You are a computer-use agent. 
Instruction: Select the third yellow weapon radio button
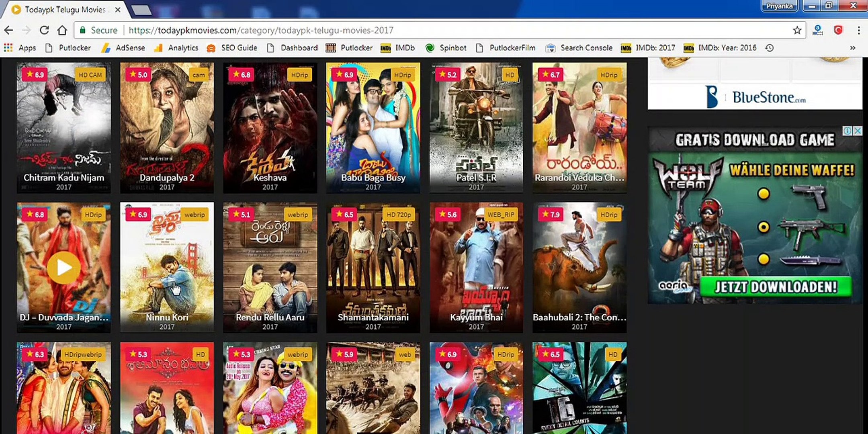(x=764, y=259)
